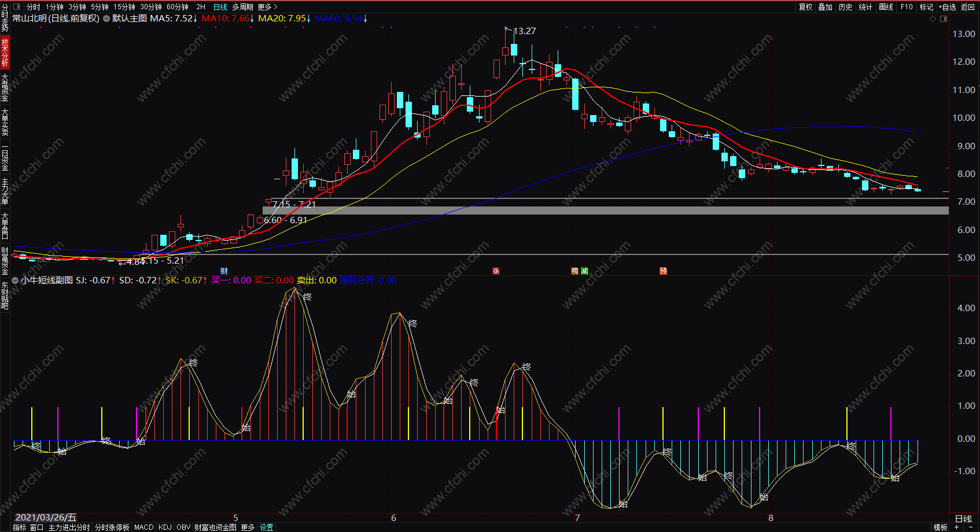980x532 pixels.
Task: Toggle right side panel icon
Action: point(944,19)
